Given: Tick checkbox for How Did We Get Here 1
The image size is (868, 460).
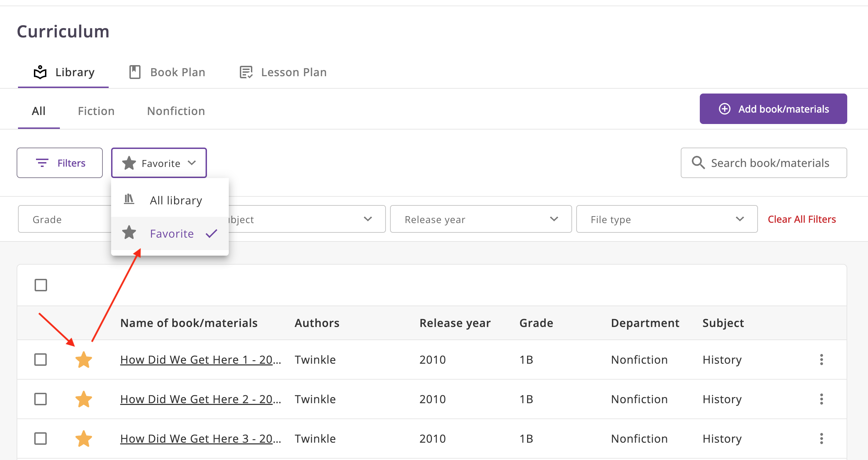Looking at the screenshot, I should [41, 360].
